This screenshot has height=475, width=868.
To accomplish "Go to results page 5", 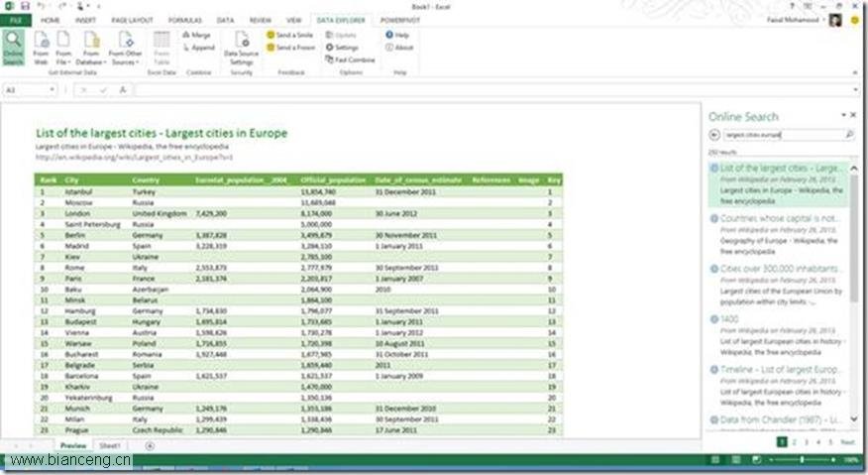I will [830, 441].
